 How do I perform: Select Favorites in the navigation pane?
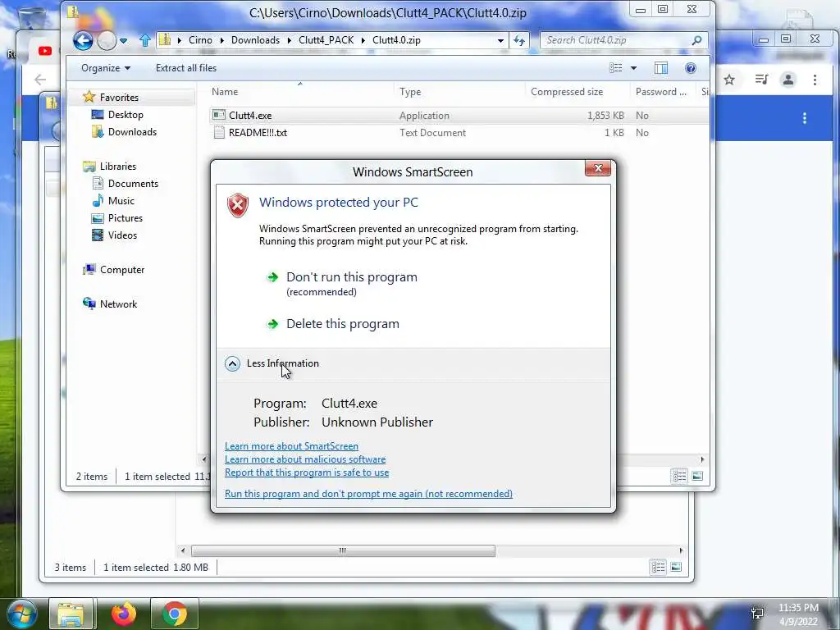coord(119,98)
